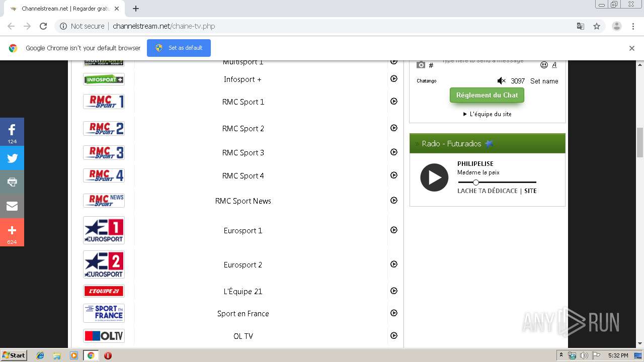Screen dimensions: 644x362
Task: Click the address bar URL
Action: 164,26
